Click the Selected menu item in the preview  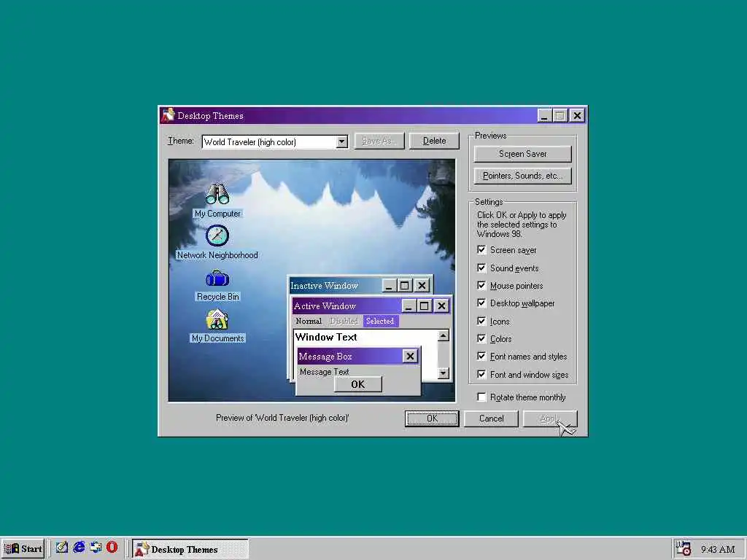[380, 321]
